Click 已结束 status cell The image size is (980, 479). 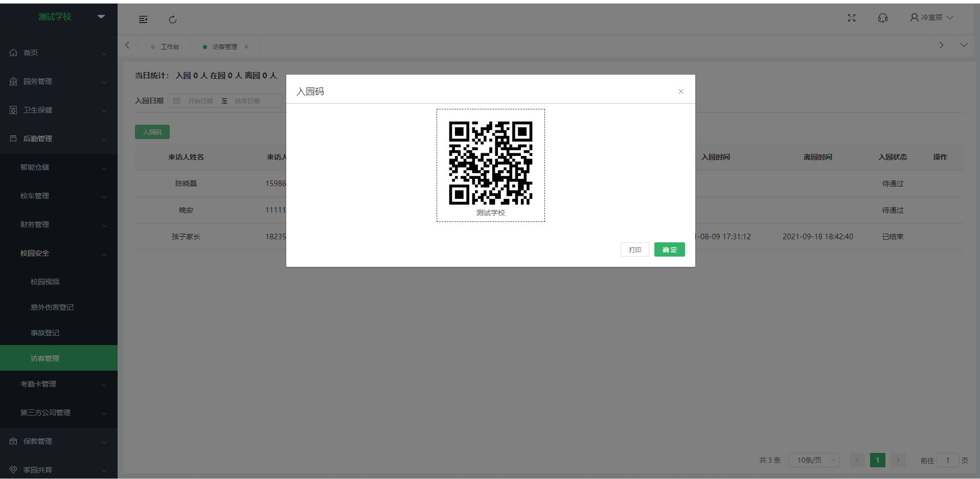tap(893, 237)
